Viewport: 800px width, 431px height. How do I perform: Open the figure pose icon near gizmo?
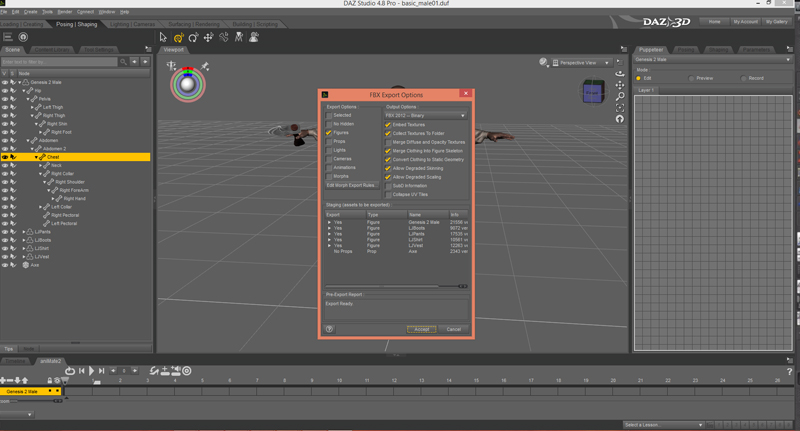[171, 65]
